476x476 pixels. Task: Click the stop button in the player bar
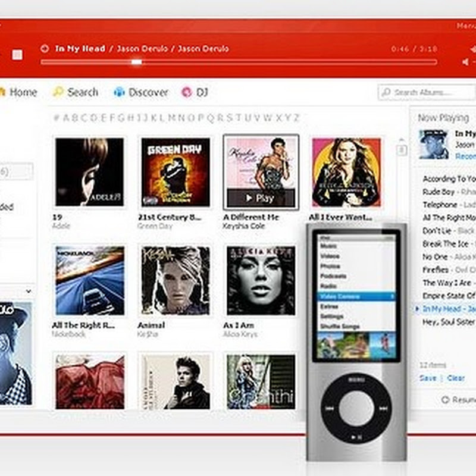pyautogui.click(x=17, y=55)
